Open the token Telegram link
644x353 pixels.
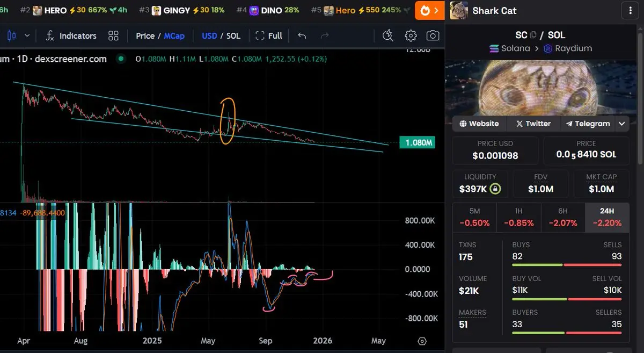click(588, 124)
